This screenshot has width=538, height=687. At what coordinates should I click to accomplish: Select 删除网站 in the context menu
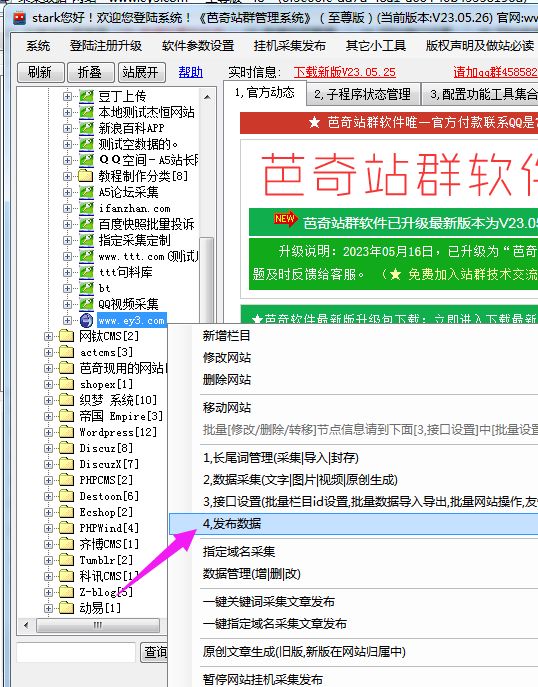[227, 379]
